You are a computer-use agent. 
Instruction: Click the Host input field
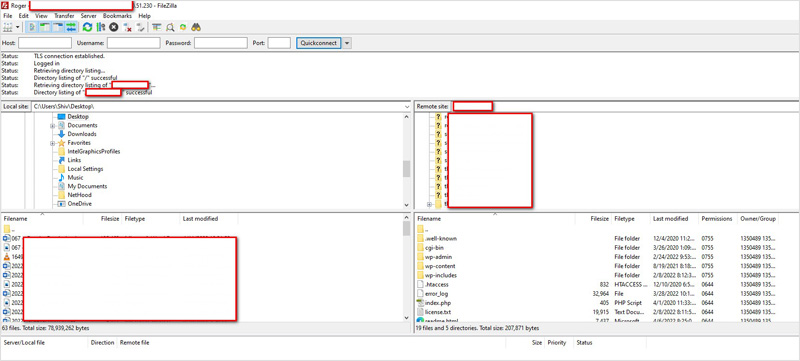tap(45, 43)
